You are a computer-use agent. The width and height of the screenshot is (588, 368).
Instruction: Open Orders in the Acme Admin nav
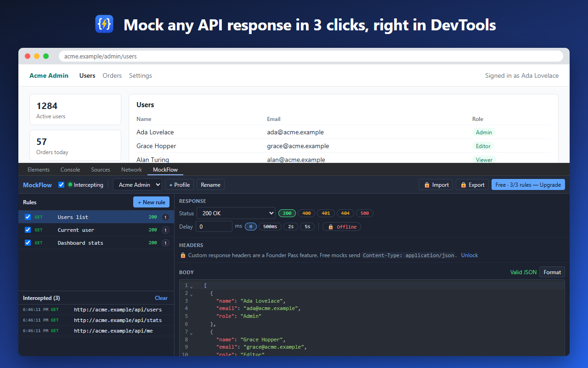[112, 75]
